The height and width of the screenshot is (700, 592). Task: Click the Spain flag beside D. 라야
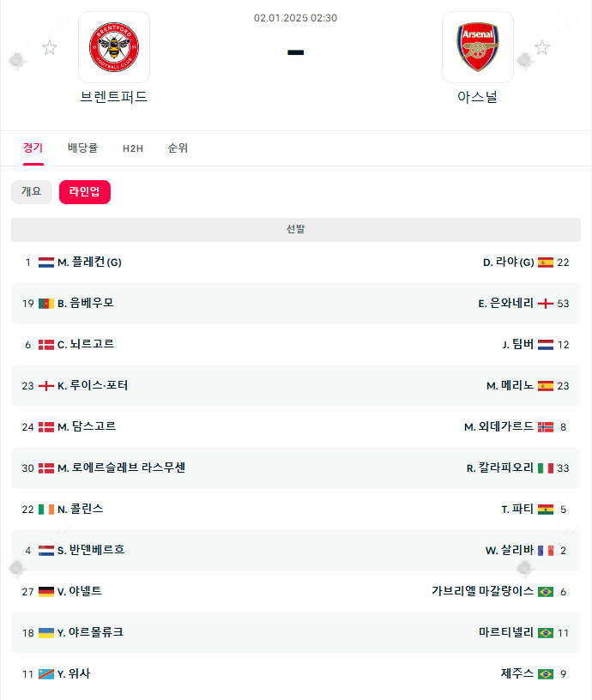546,262
